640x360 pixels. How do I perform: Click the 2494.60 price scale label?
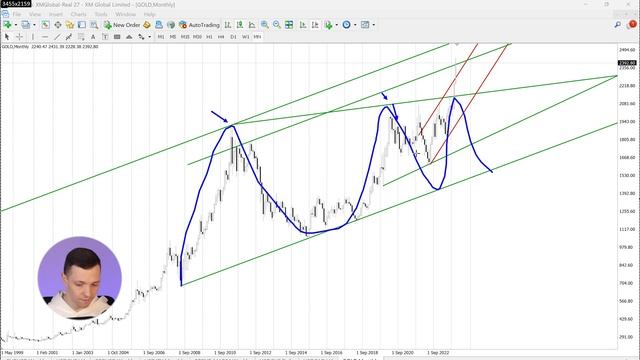coord(627,50)
